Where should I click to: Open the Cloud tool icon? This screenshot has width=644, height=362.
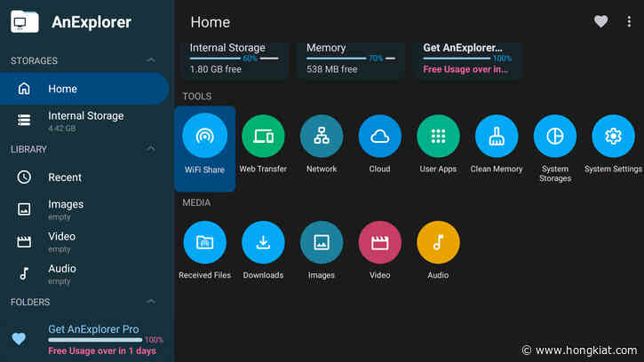tap(379, 137)
